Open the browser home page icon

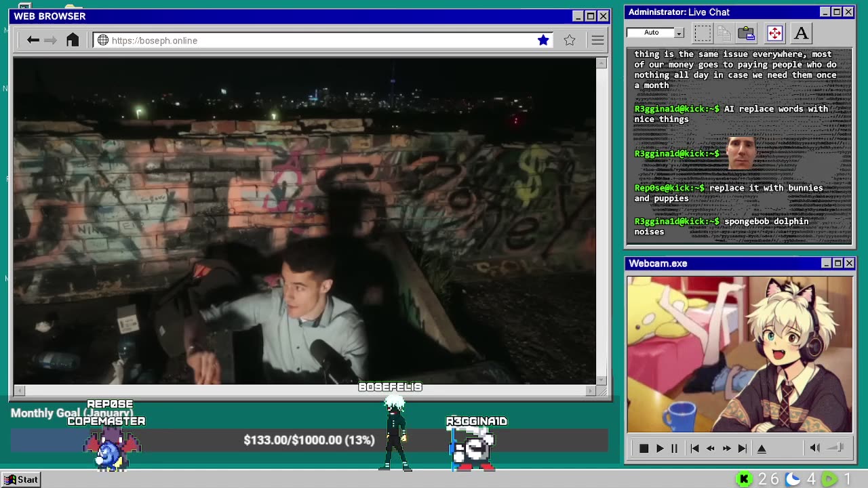[x=73, y=40]
